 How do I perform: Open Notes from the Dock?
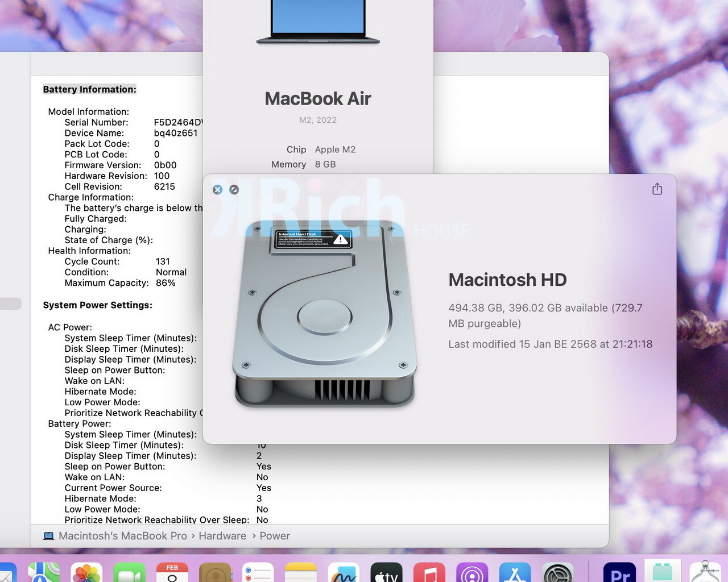pyautogui.click(x=301, y=572)
